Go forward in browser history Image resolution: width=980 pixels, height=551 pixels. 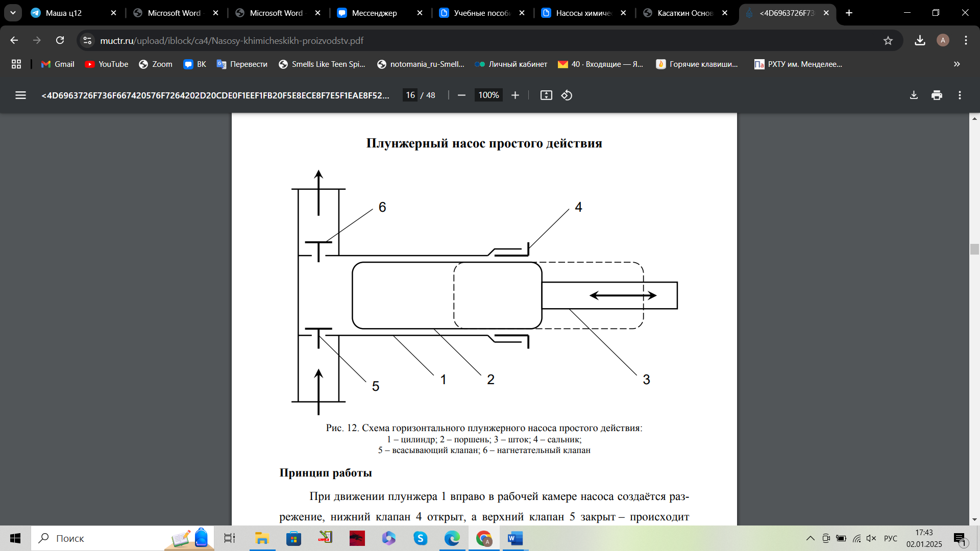tap(37, 40)
